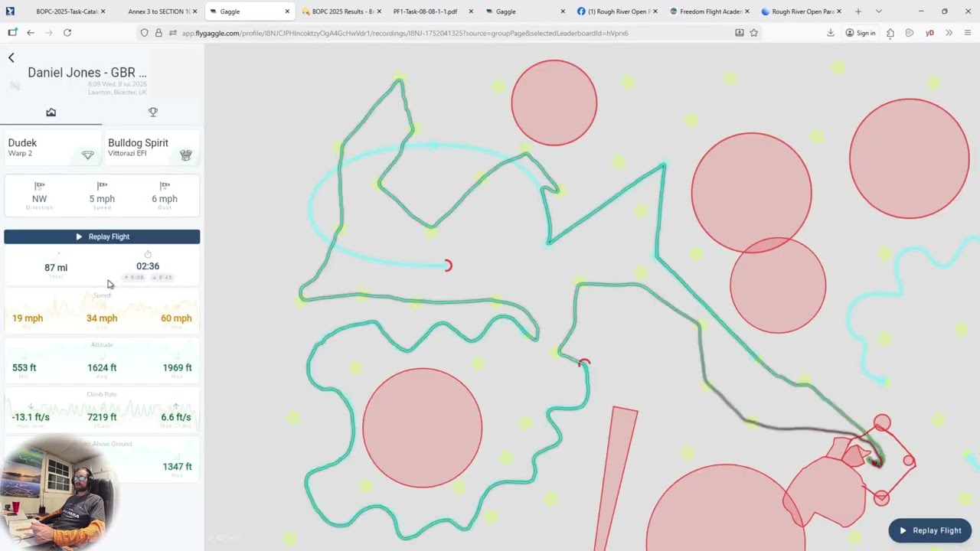The height and width of the screenshot is (551, 980).
Task: Select the 19 mph minimum speed
Action: (x=28, y=318)
